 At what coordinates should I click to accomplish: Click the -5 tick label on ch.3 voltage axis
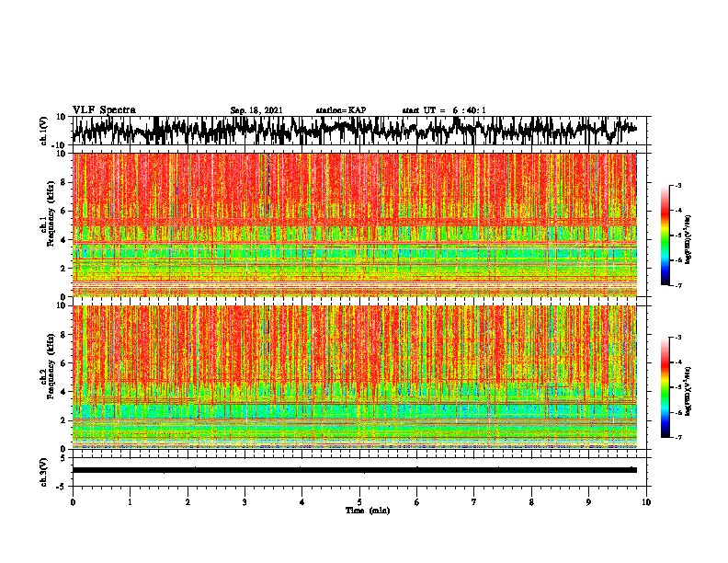(x=62, y=487)
